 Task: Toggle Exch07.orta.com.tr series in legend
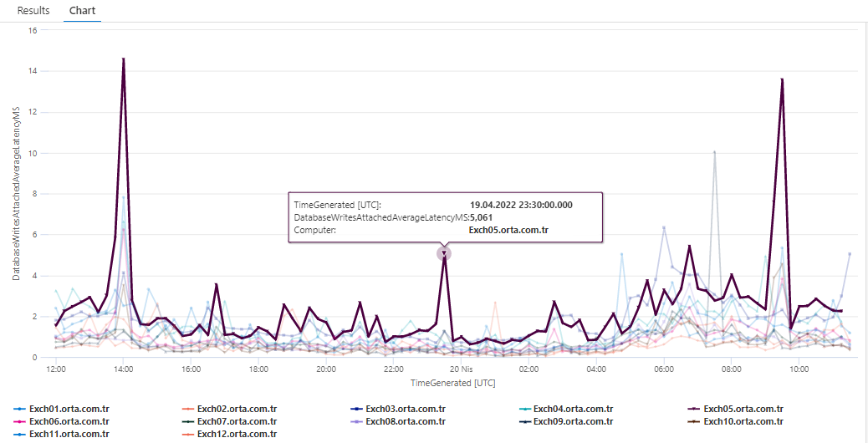(229, 422)
